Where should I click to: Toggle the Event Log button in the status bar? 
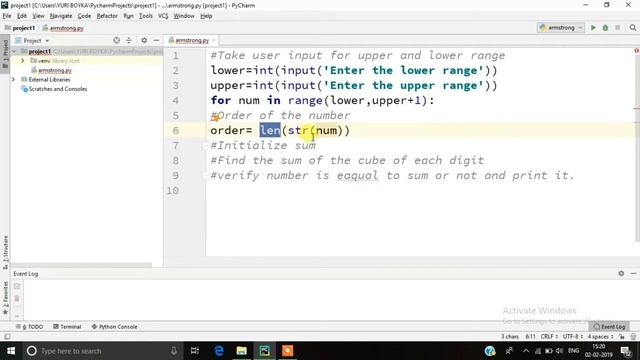click(609, 327)
